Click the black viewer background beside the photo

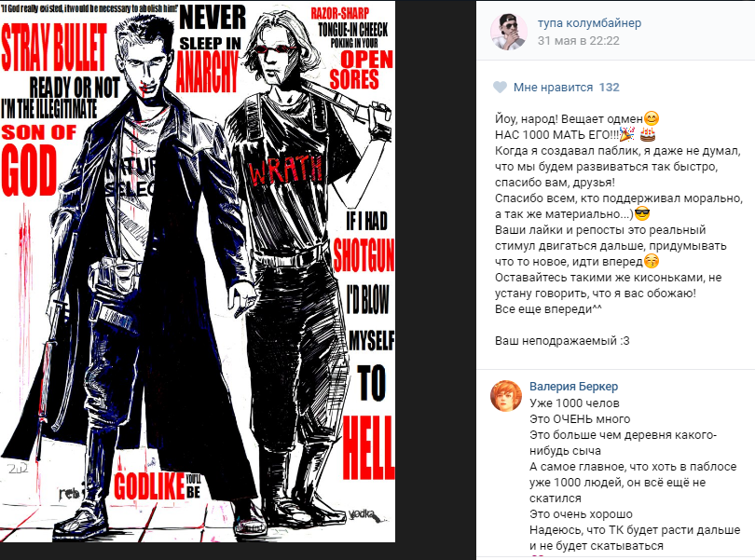coord(435,280)
